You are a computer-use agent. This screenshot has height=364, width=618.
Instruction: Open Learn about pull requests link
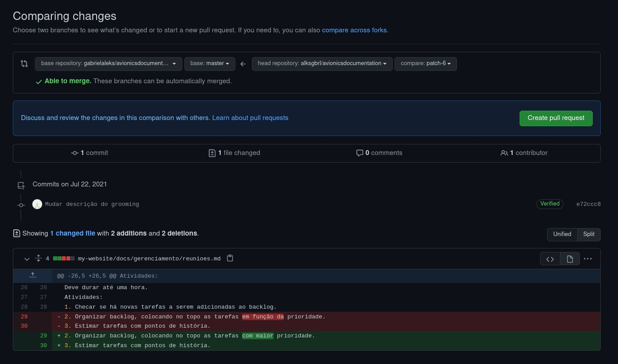tap(250, 118)
